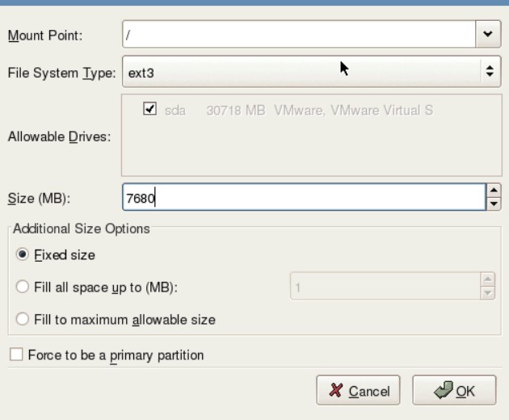This screenshot has height=420, width=509.
Task: Click the sda drive name text
Action: (x=175, y=111)
